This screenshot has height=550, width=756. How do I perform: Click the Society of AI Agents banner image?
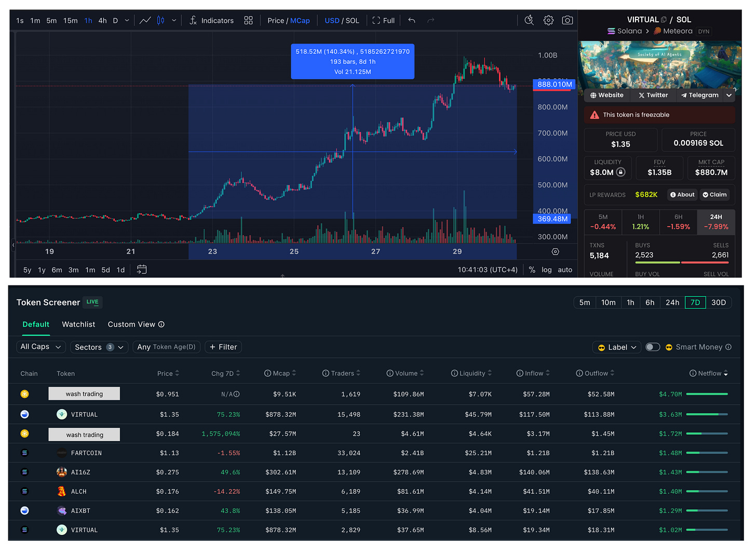[x=659, y=65]
